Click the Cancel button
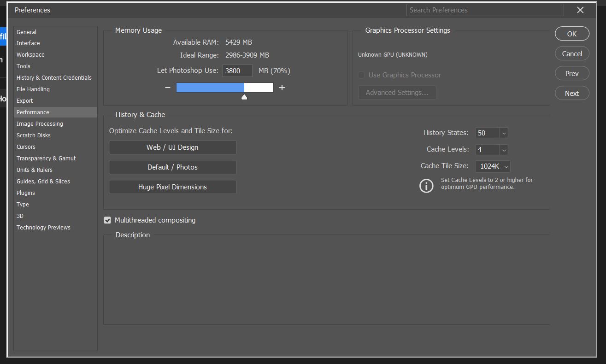This screenshot has height=364, width=606. (x=572, y=53)
